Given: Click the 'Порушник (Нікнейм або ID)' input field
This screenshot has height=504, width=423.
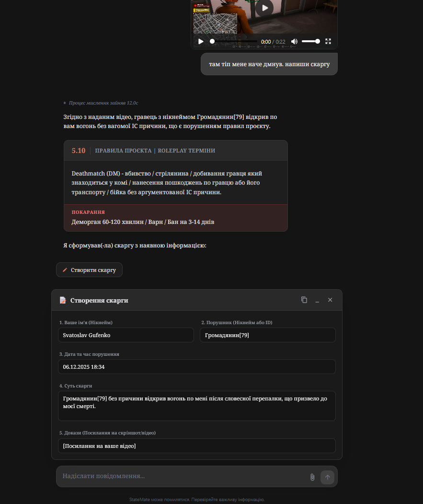Looking at the screenshot, I should (267, 335).
